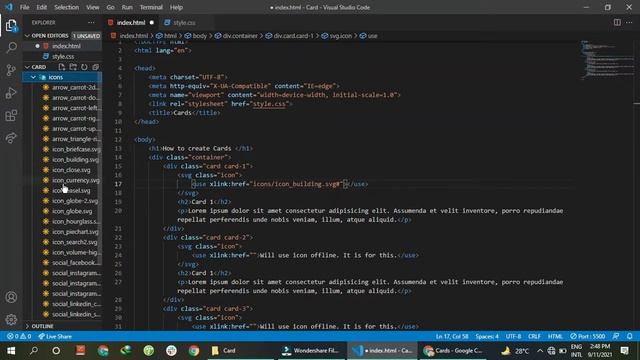The width and height of the screenshot is (640, 360).
Task: Click the New Folder icon in CARD header
Action: coord(73,67)
